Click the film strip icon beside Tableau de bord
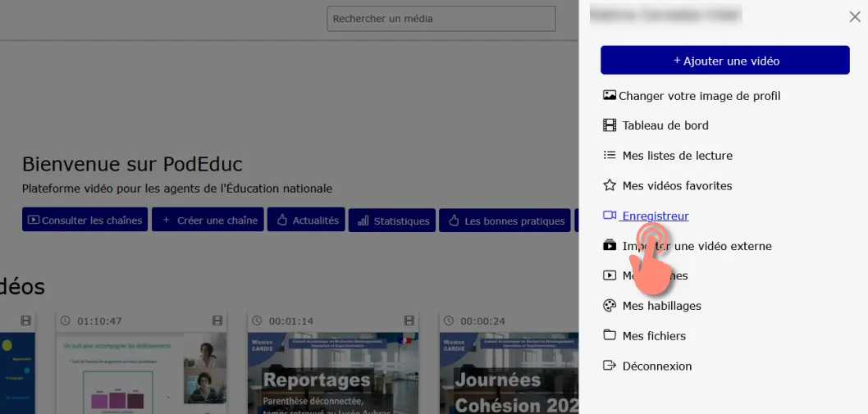The width and height of the screenshot is (868, 414). [610, 125]
